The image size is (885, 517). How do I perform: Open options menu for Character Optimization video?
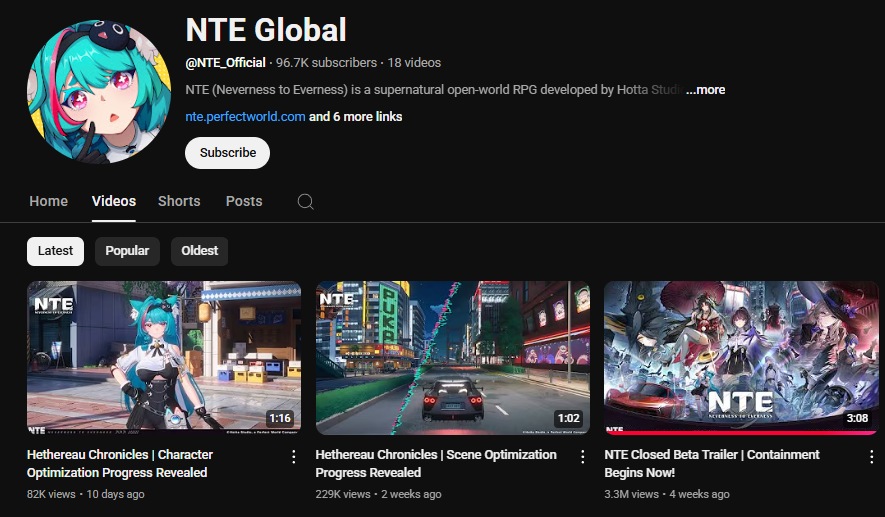[x=293, y=457]
